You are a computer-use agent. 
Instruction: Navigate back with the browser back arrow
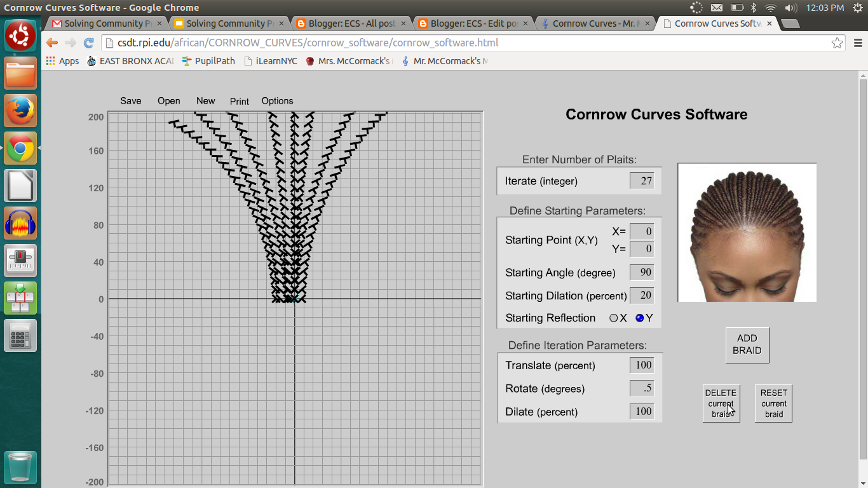[53, 43]
